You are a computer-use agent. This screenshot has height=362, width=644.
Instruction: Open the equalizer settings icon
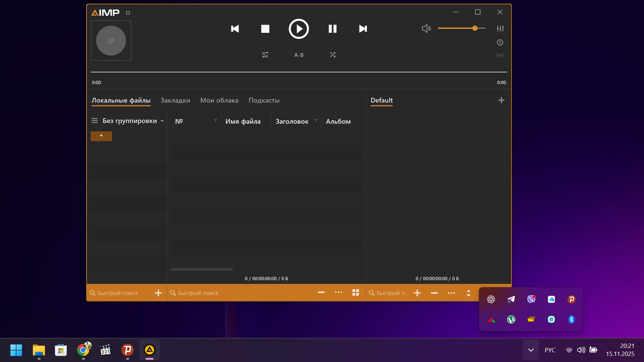pos(500,28)
